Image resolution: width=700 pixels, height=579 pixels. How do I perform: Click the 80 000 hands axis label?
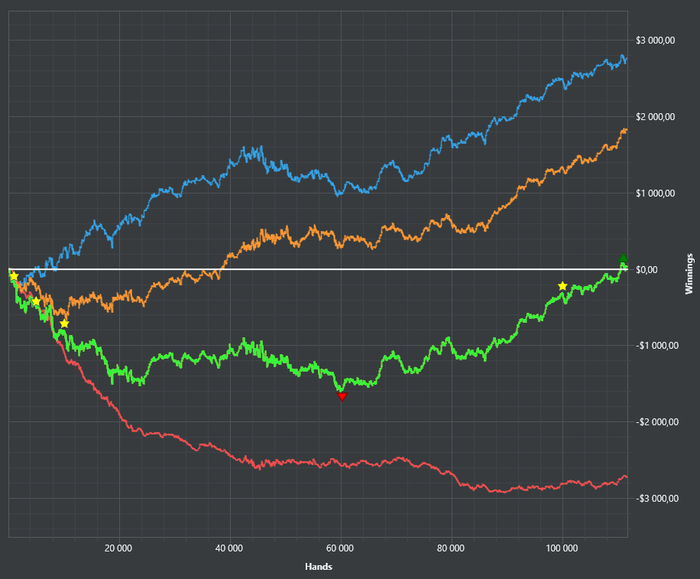(450, 548)
